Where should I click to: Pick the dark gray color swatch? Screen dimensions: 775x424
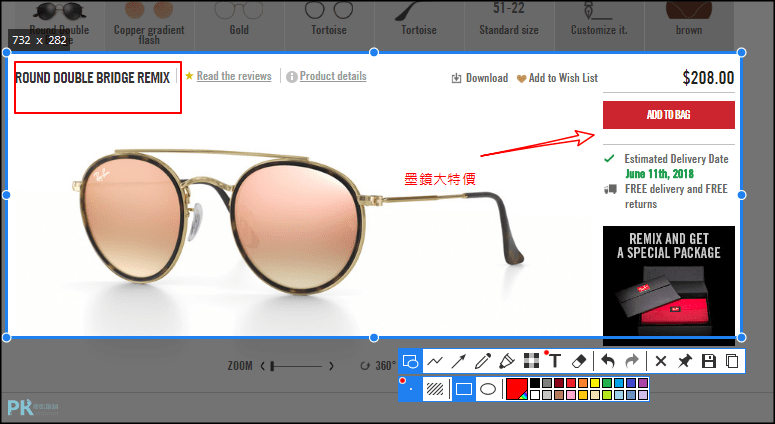pos(547,383)
